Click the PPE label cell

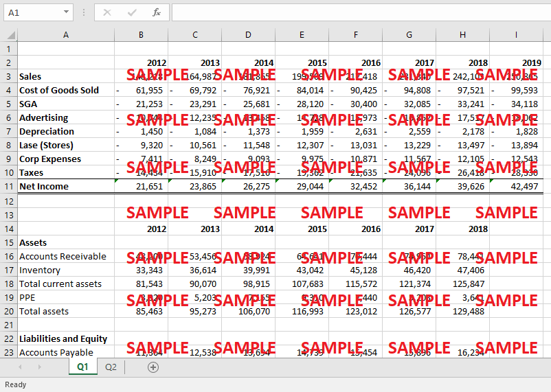[x=66, y=297]
